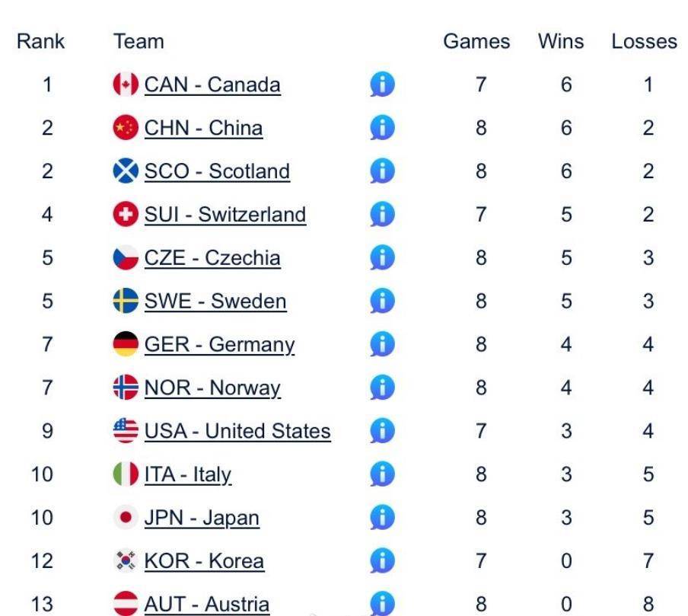Open the CAN - Canada team link
The width and height of the screenshot is (688, 616).
coord(212,85)
